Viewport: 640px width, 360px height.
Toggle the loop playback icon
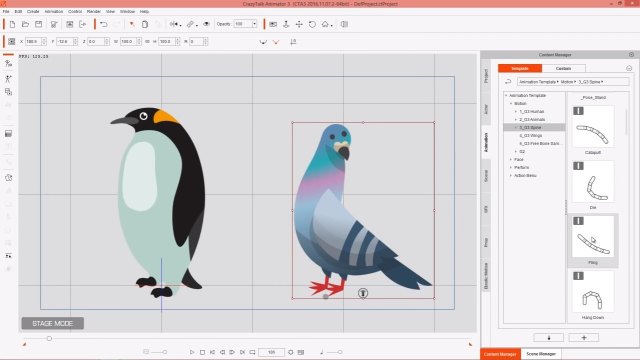252,352
